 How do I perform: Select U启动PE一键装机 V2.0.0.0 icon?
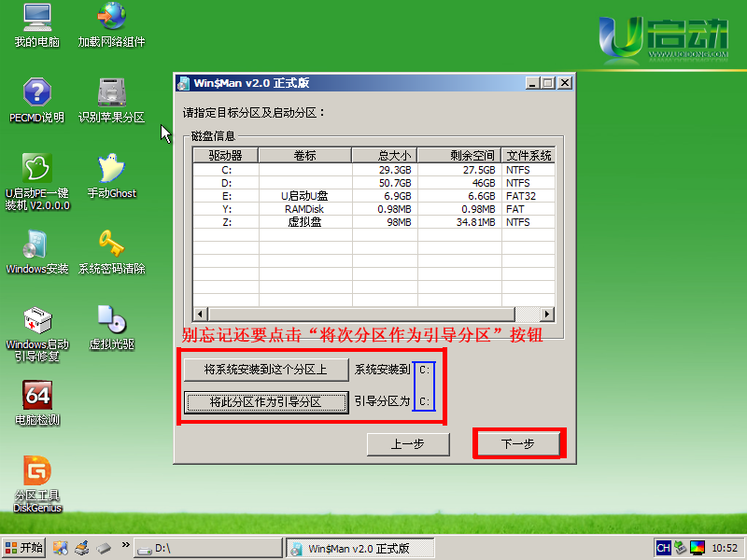(x=37, y=182)
